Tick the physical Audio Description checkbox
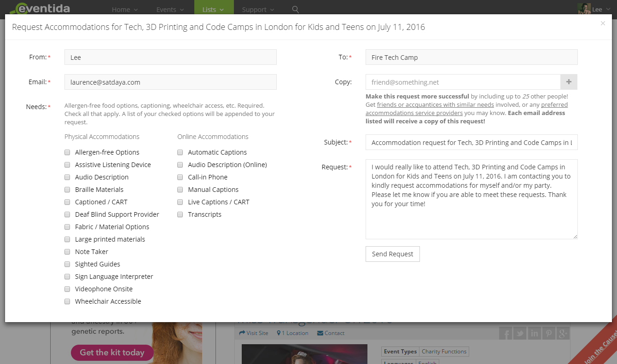The height and width of the screenshot is (364, 617). 67,177
